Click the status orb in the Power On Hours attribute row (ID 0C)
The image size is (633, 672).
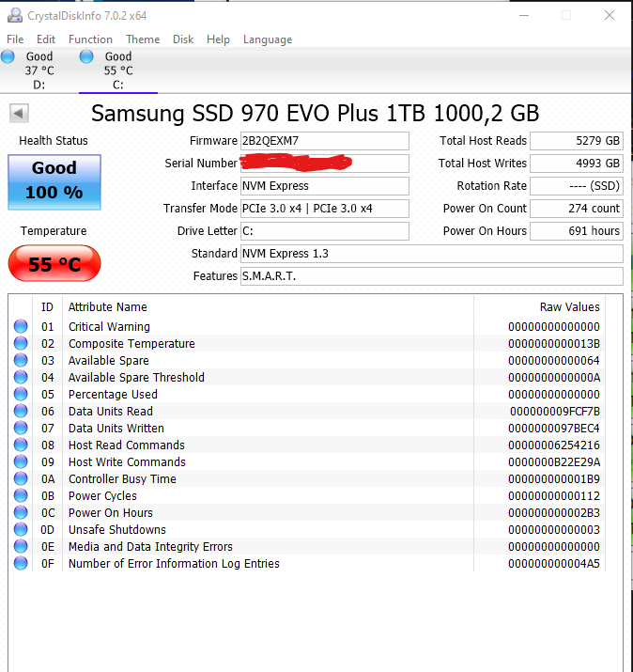[21, 512]
